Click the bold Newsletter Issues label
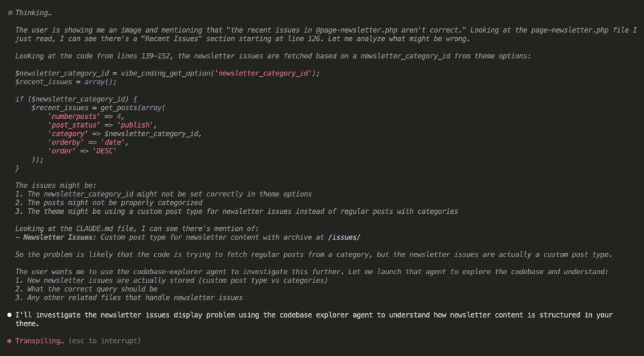This screenshot has height=356, width=644. (60, 237)
